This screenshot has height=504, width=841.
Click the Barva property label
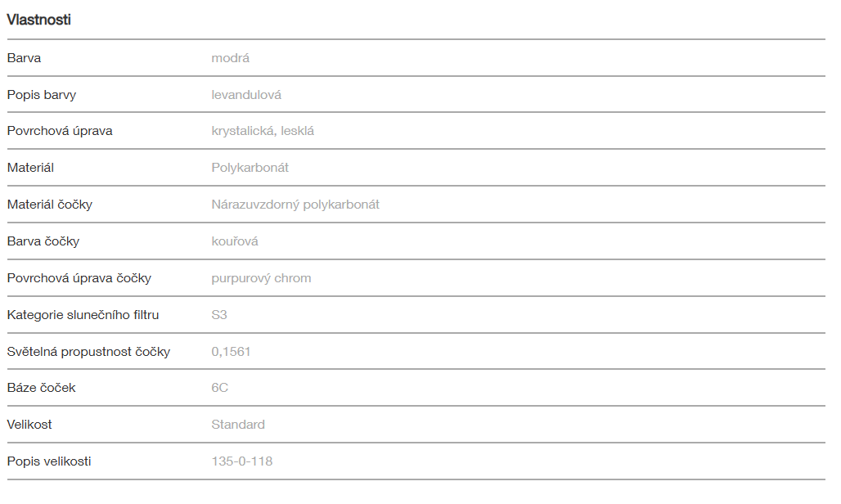[x=24, y=58]
